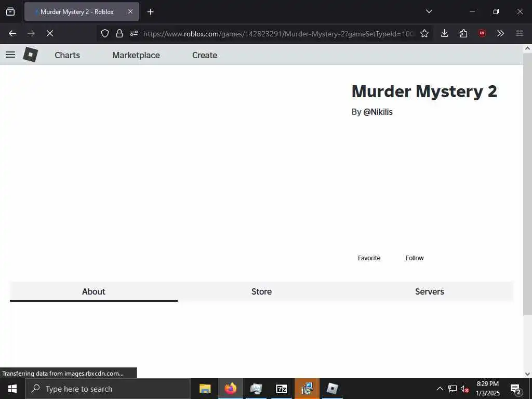The image size is (532, 399).
Task: Open the Roblox taskbar app
Action: click(332, 389)
